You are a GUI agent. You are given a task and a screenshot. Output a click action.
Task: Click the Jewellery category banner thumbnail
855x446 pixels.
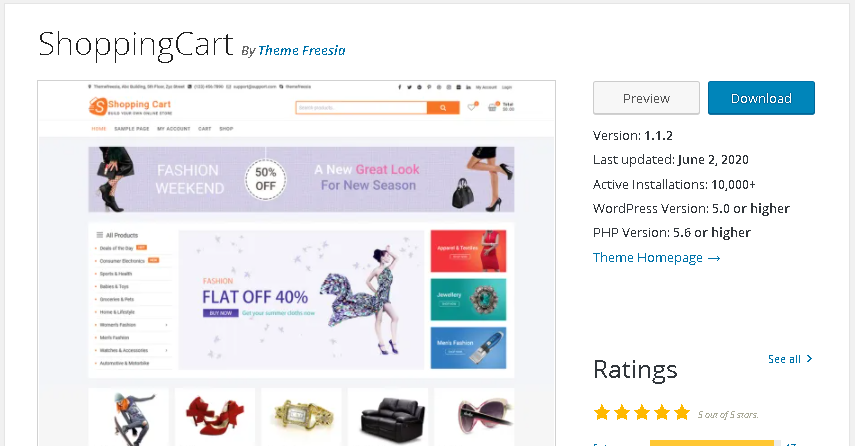coord(468,299)
